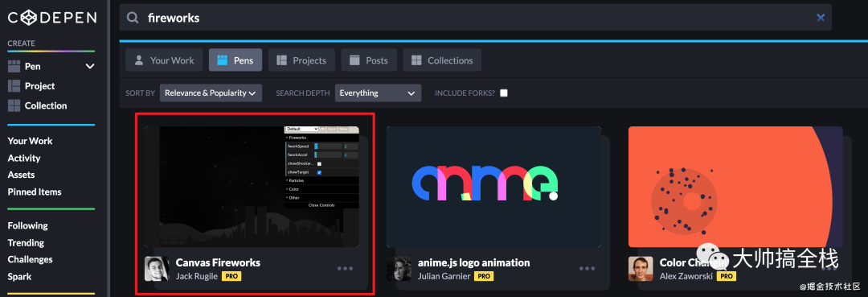The width and height of the screenshot is (868, 297).
Task: Expand the Pen dropdown chevron in sidebar
Action: (90, 67)
